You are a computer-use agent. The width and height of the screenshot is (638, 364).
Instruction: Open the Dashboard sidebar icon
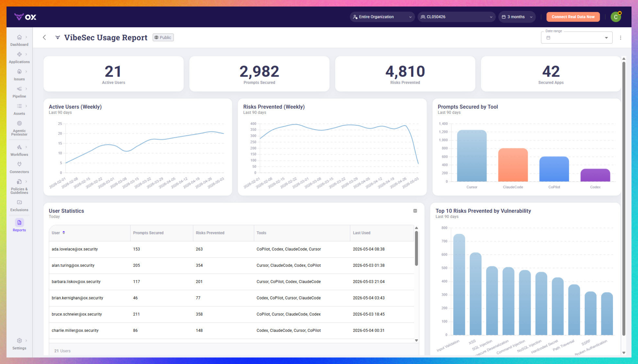tap(19, 37)
